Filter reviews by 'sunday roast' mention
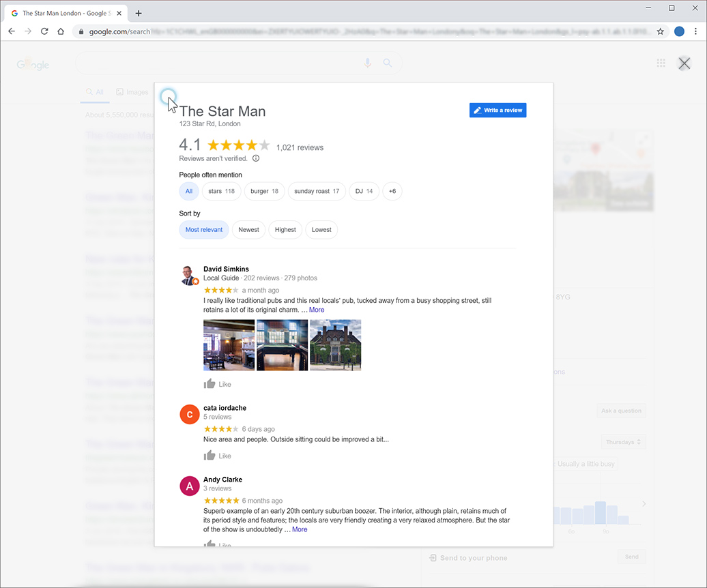707x588 pixels. [317, 192]
